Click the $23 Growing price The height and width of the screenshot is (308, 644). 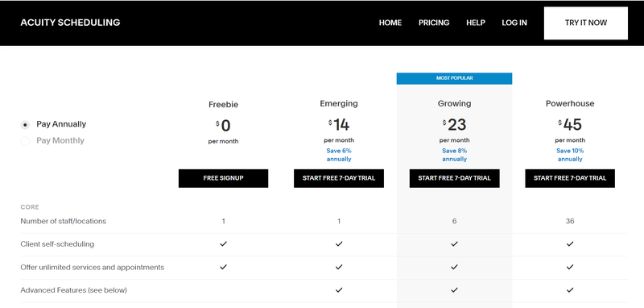pyautogui.click(x=454, y=125)
